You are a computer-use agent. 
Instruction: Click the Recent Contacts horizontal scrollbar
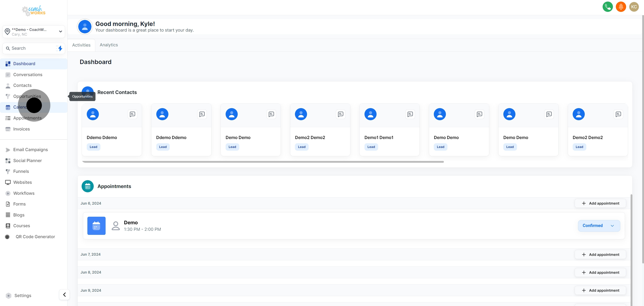[263, 162]
